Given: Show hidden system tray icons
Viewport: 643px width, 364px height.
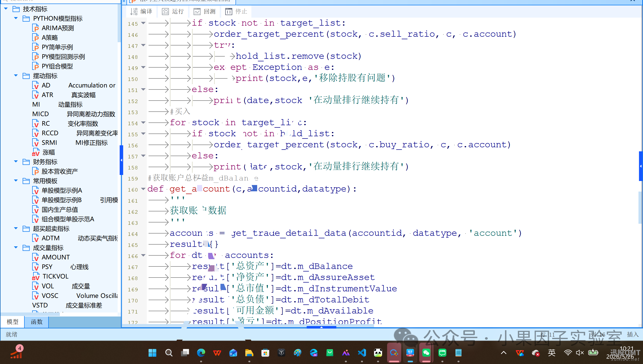Looking at the screenshot, I should click(x=503, y=352).
